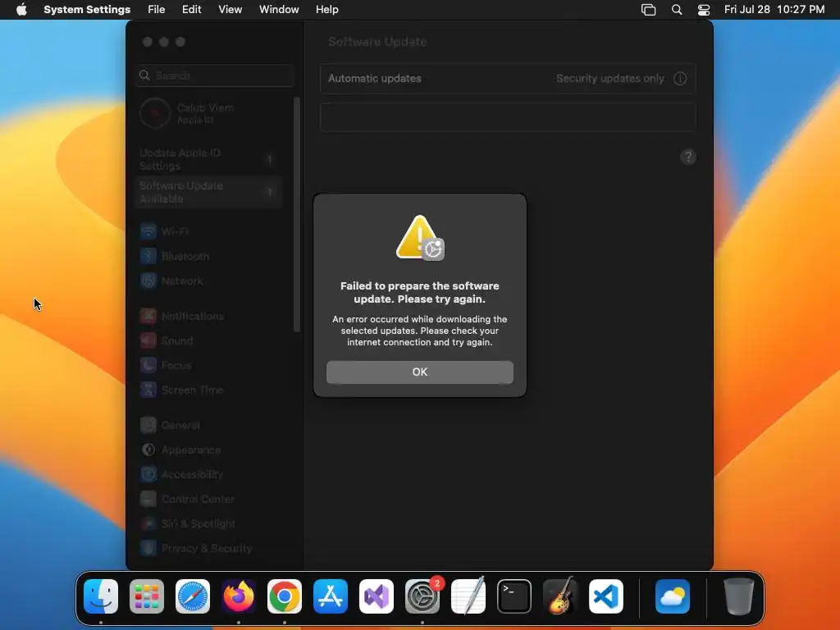Select Siri & Spotlight in the sidebar
The width and height of the screenshot is (840, 630).
point(209,524)
